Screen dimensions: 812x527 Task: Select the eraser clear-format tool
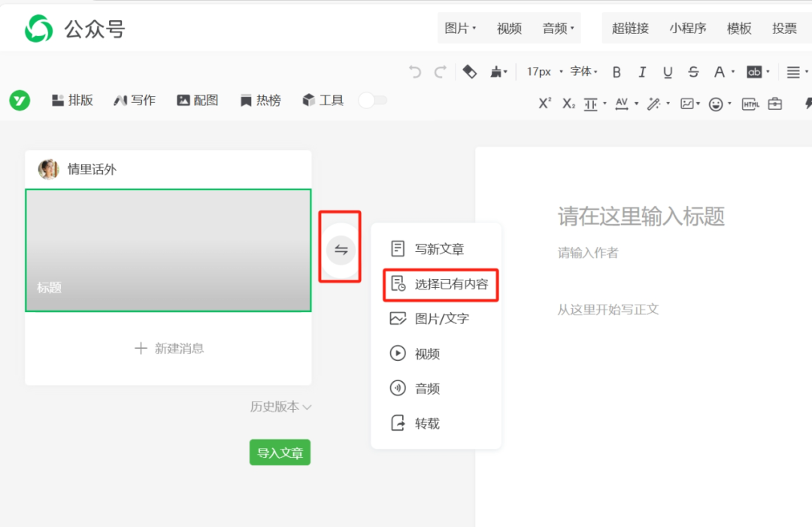click(469, 71)
